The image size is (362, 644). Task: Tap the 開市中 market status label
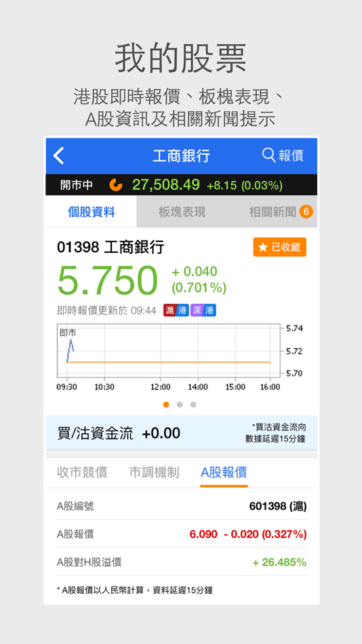[77, 185]
